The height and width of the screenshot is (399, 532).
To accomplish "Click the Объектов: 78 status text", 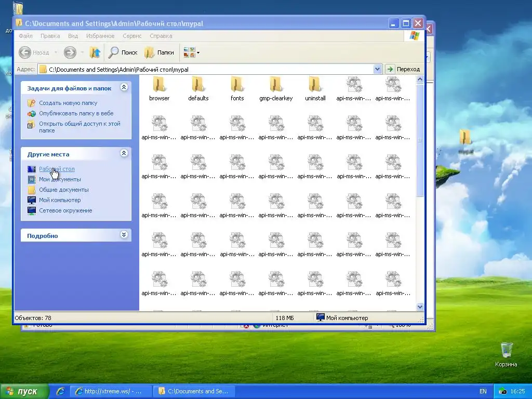I will pyautogui.click(x=33, y=318).
